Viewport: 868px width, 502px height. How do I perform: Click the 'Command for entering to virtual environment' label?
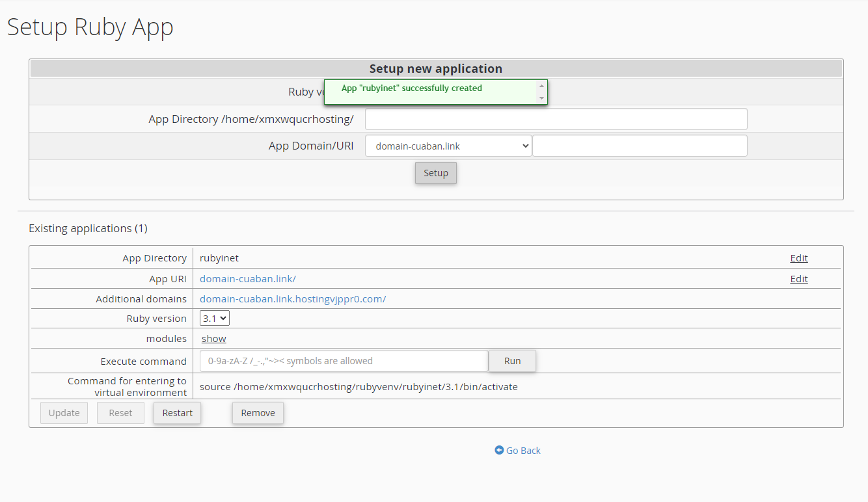coord(128,387)
